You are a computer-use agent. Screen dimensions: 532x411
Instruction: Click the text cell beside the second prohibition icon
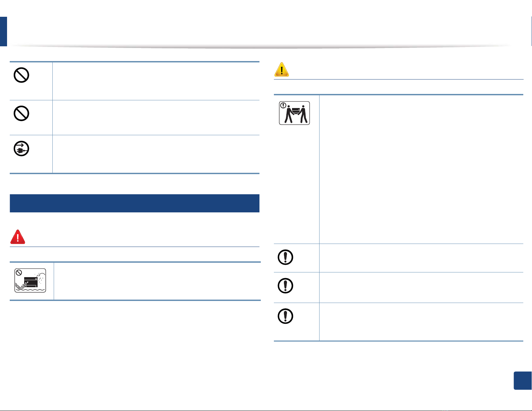(156, 118)
